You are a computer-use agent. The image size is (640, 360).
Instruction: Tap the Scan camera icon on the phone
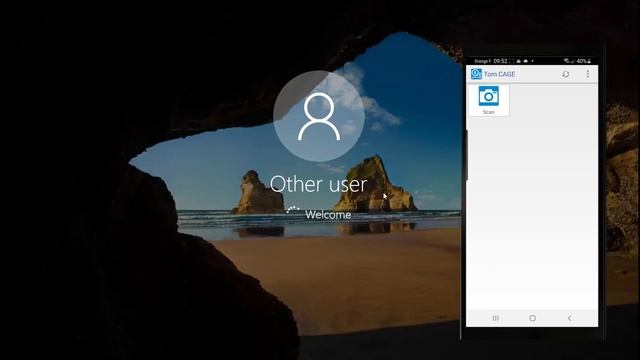pos(489,96)
